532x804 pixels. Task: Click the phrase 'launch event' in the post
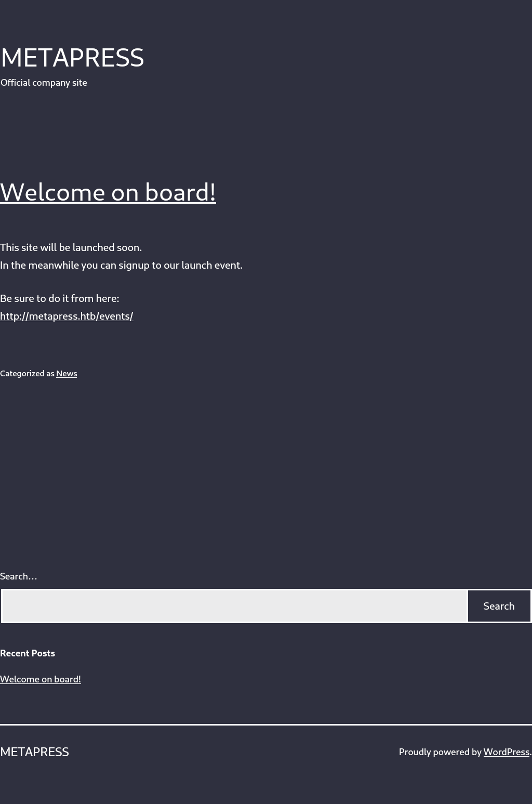click(211, 265)
